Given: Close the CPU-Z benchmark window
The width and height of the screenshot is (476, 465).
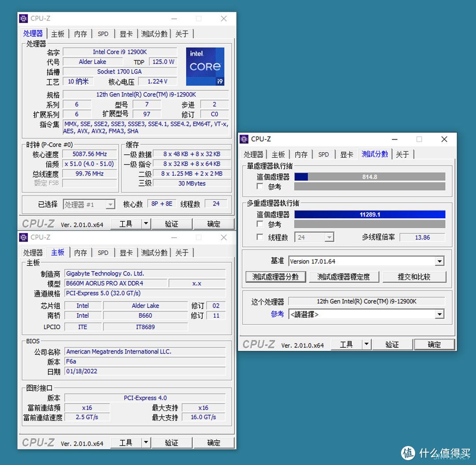Looking at the screenshot, I should pos(444,139).
